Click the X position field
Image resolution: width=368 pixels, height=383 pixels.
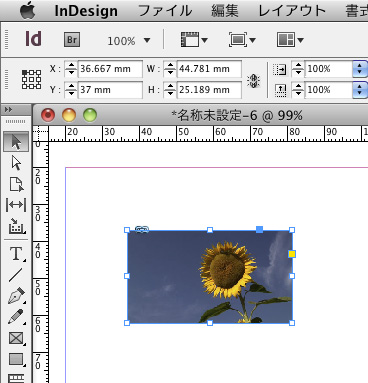[110, 69]
